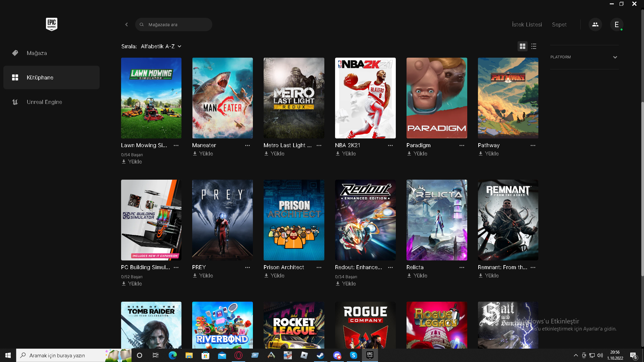
Task: Click the Windows taskbar search box
Action: 74,355
